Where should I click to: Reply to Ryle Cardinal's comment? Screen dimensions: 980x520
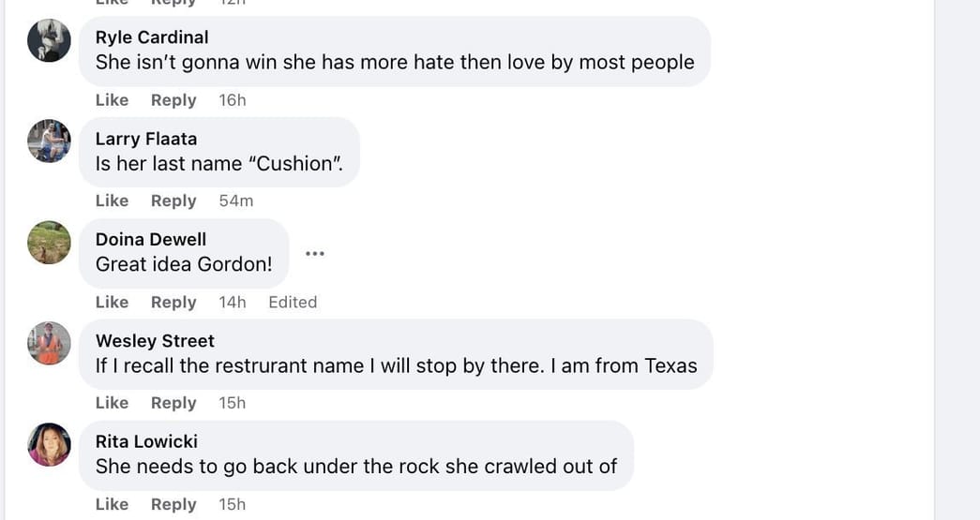click(173, 100)
